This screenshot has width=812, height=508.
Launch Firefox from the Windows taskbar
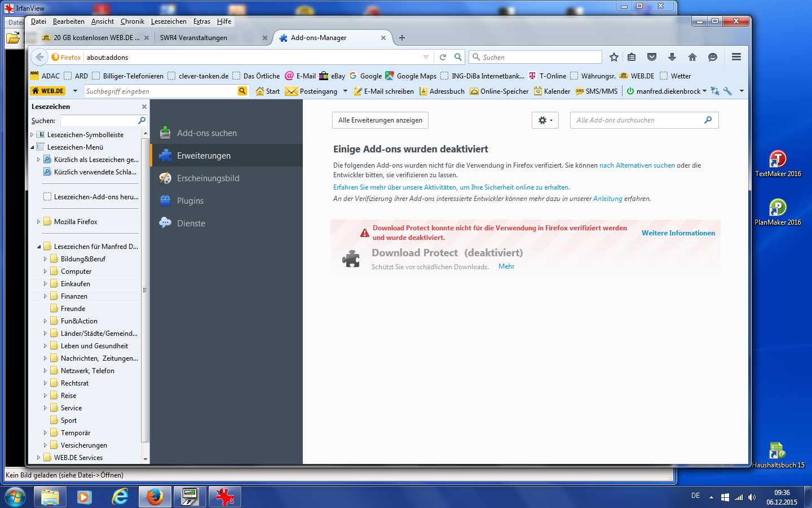[x=155, y=497]
